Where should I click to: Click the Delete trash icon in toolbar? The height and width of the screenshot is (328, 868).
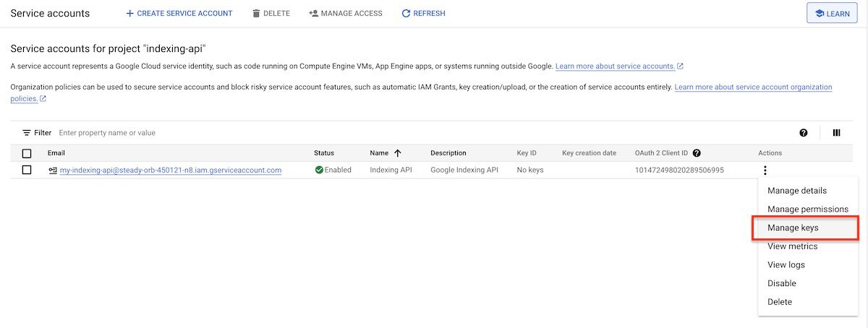256,14
